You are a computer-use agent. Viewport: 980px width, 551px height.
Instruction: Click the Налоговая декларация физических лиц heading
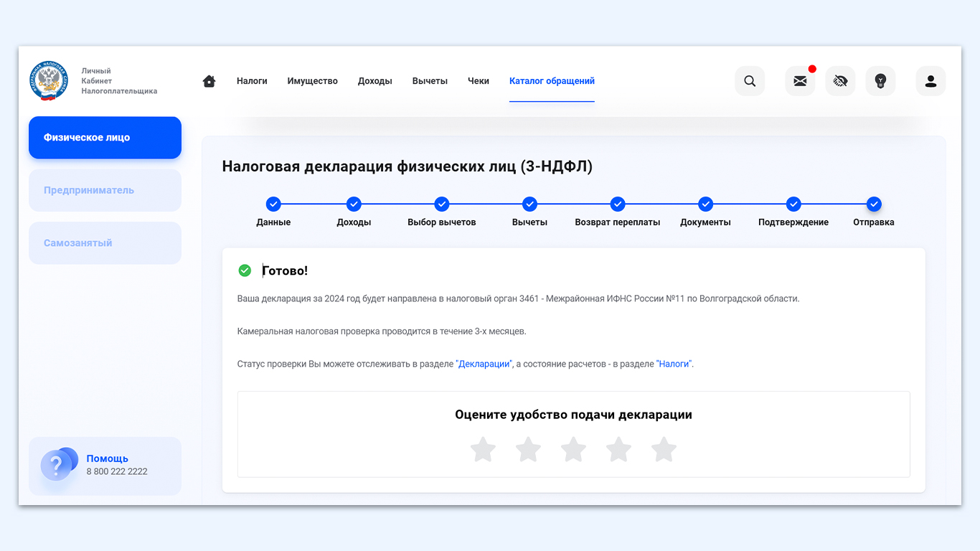click(x=407, y=166)
